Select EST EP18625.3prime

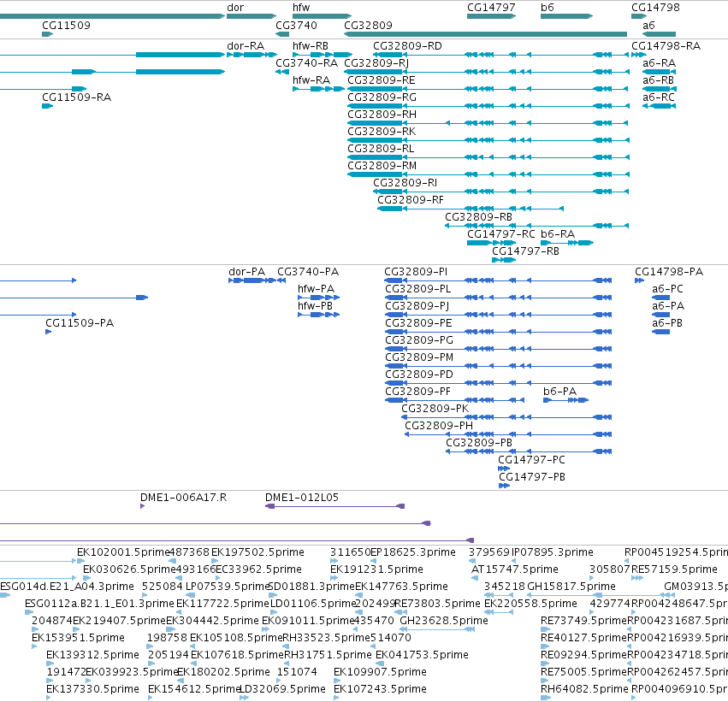[413, 552]
